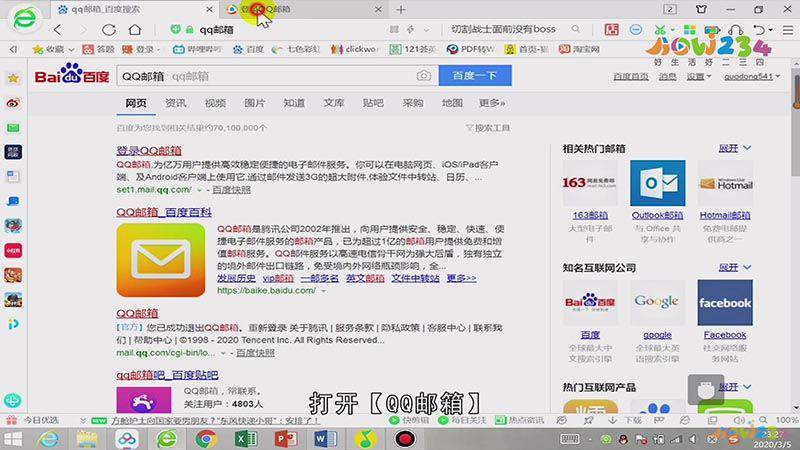Expand the 相关热门邮箱 section
This screenshot has height=450, width=800.
tap(735, 148)
